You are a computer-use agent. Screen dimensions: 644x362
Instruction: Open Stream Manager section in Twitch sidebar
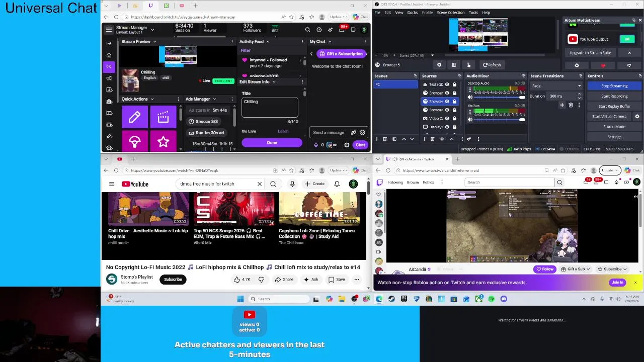[109, 66]
